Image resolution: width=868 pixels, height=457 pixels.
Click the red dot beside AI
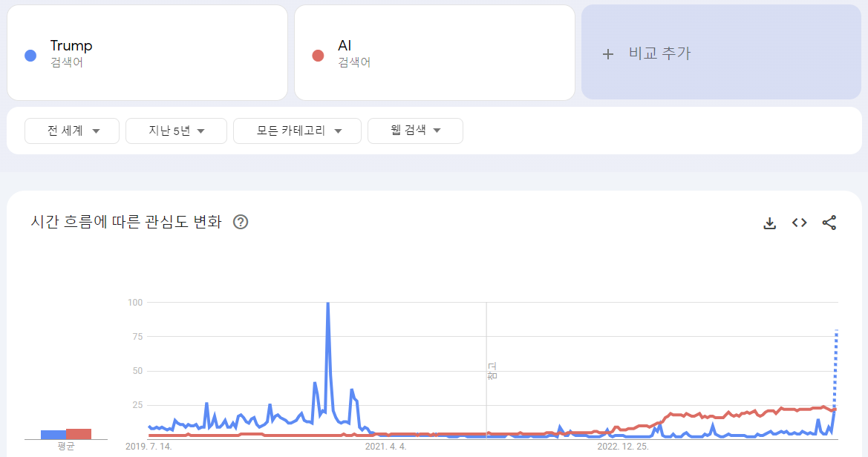(318, 56)
